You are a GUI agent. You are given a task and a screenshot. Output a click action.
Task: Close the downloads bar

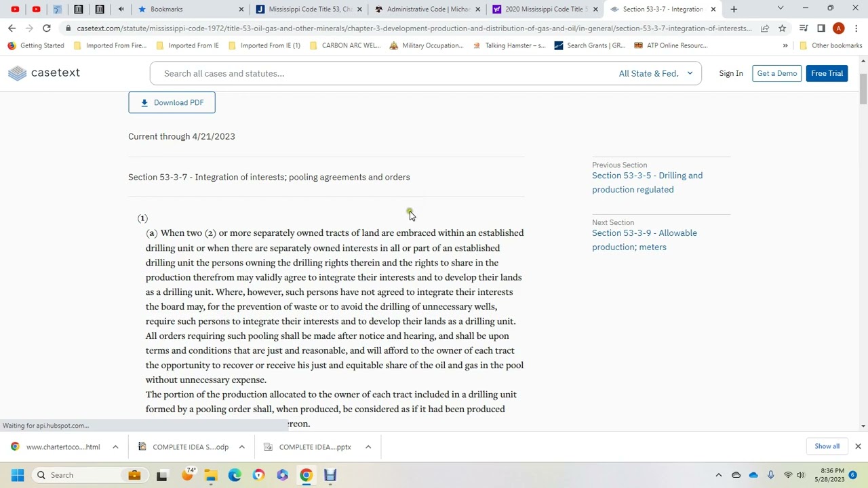(858, 446)
